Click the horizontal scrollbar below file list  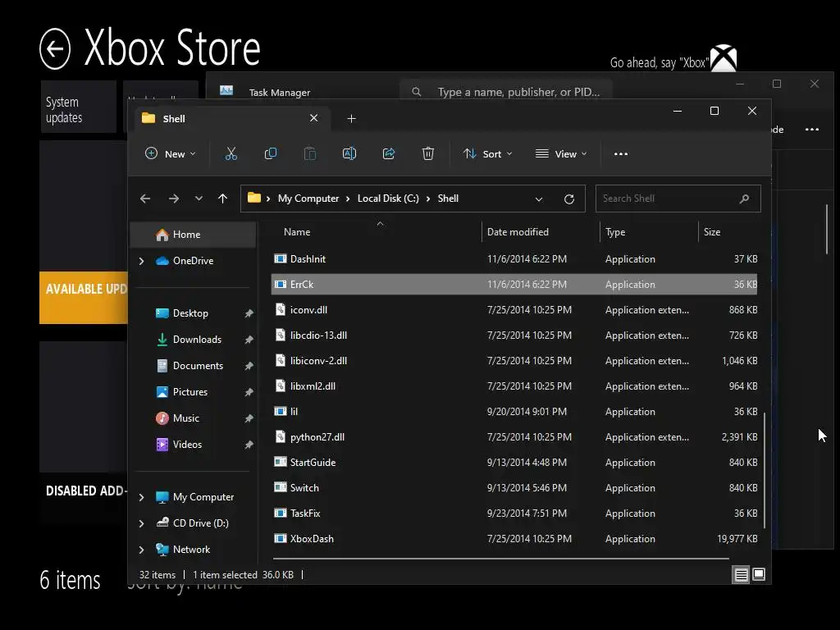(x=501, y=559)
